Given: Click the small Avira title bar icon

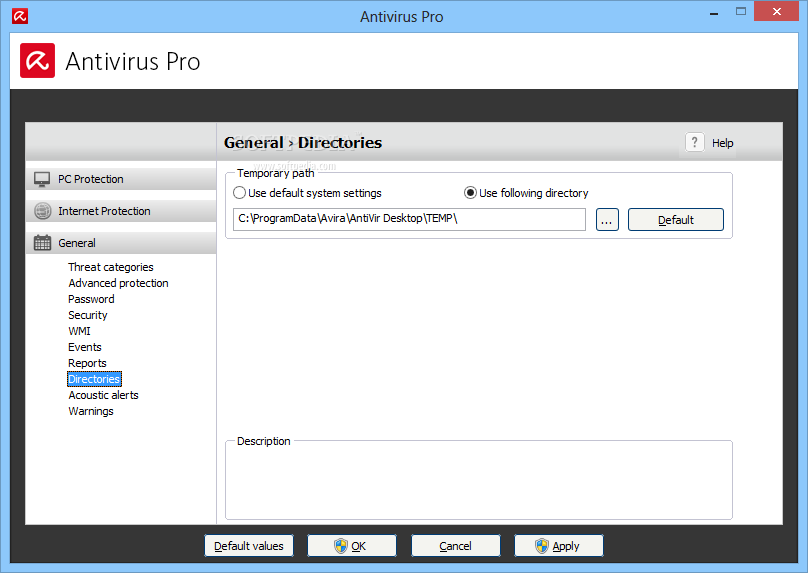Looking at the screenshot, I should [20, 16].
